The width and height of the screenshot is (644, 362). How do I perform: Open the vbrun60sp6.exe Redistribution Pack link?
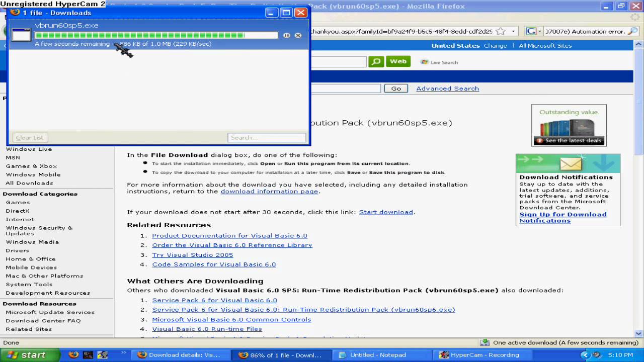click(303, 310)
